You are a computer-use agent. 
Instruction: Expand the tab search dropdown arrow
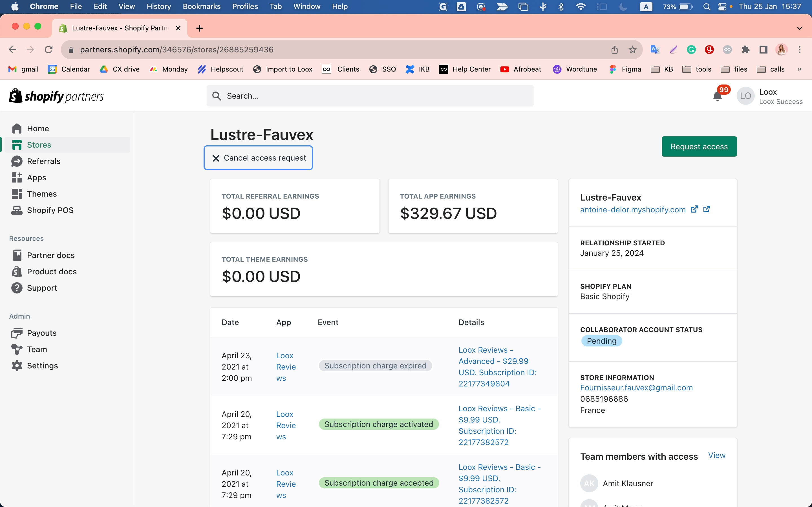[x=800, y=28]
